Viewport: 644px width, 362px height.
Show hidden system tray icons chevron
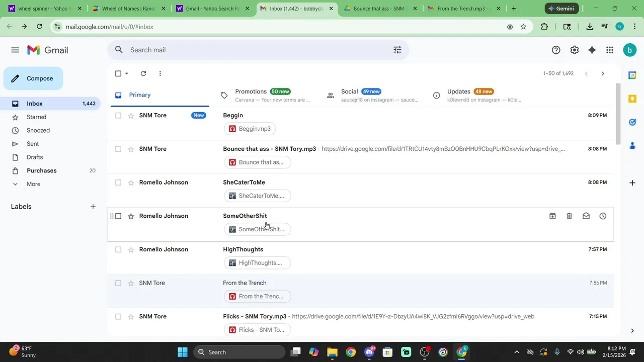coord(517,352)
